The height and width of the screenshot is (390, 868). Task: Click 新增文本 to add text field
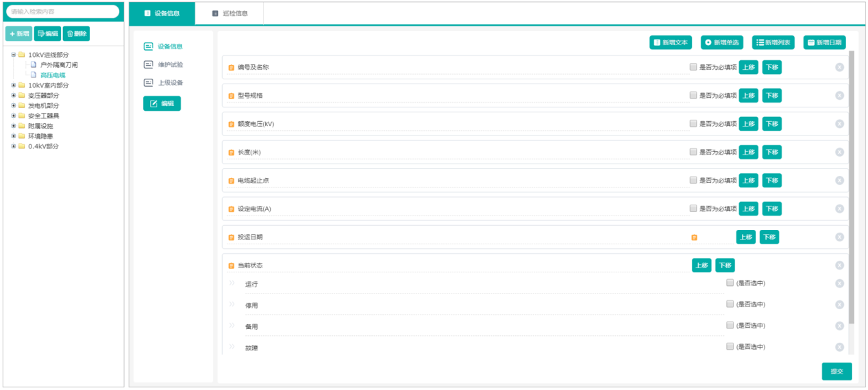pyautogui.click(x=671, y=42)
